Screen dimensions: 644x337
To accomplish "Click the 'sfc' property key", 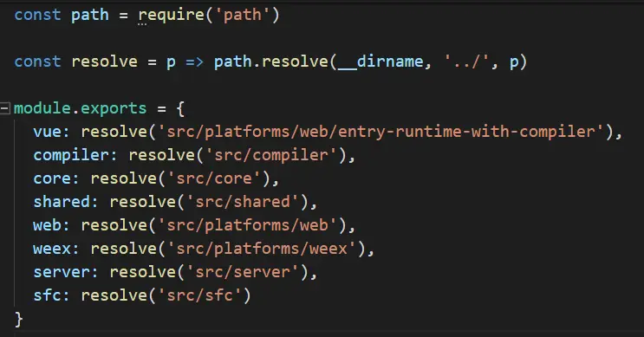I will click(47, 296).
